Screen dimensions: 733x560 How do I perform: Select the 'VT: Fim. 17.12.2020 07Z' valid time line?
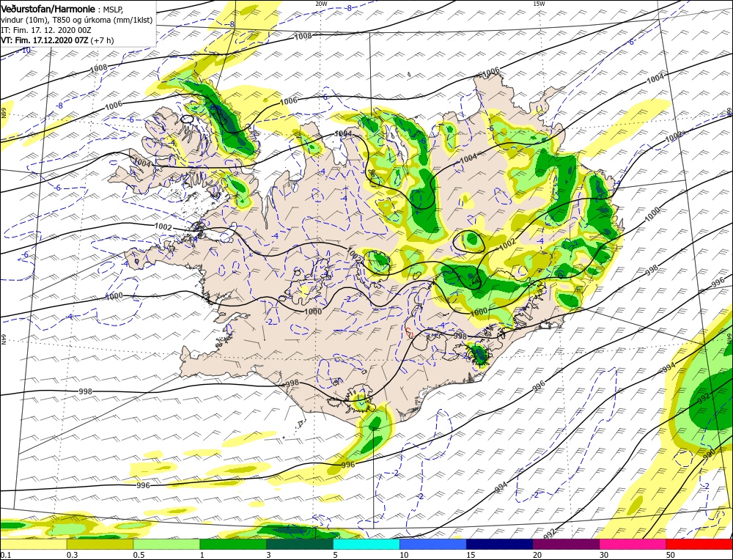(x=45, y=40)
